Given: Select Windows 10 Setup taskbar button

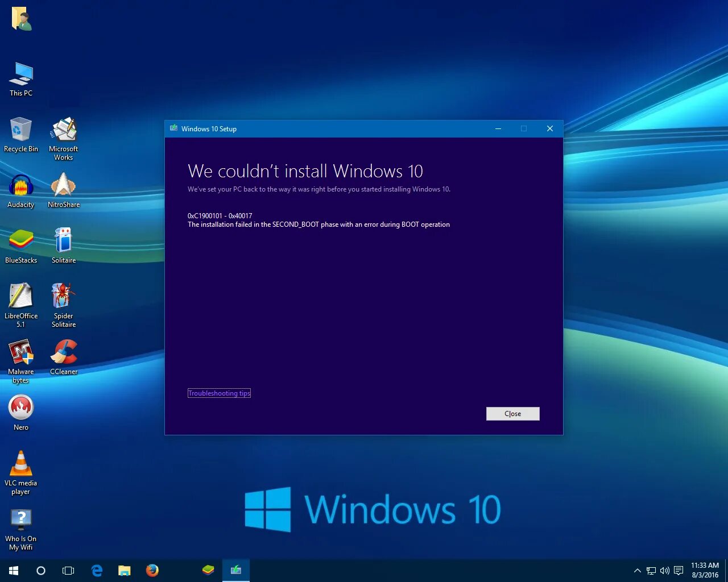Looking at the screenshot, I should (236, 571).
